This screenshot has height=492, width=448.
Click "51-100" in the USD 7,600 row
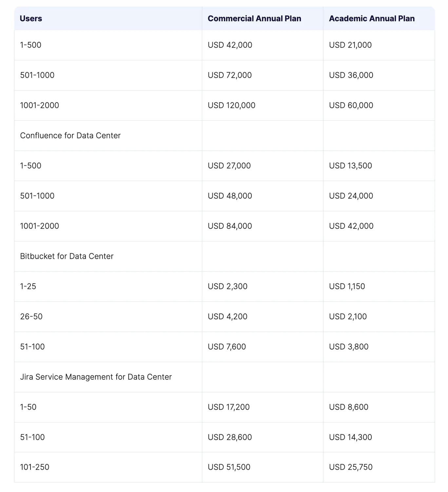click(32, 347)
